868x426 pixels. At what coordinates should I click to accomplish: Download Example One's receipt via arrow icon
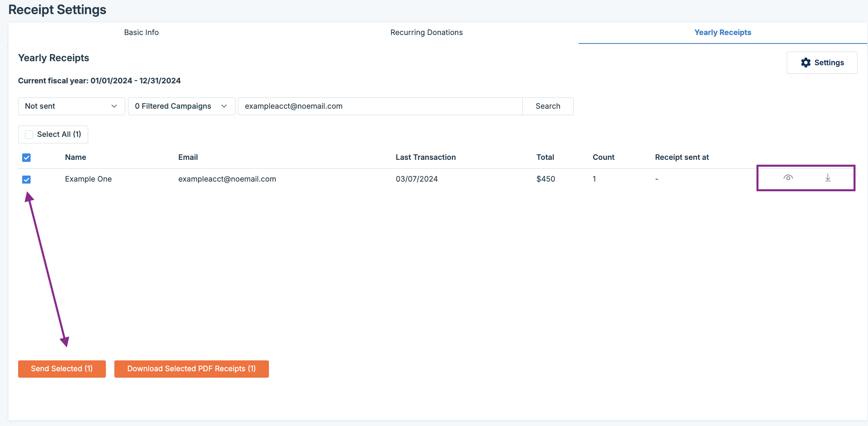(828, 178)
